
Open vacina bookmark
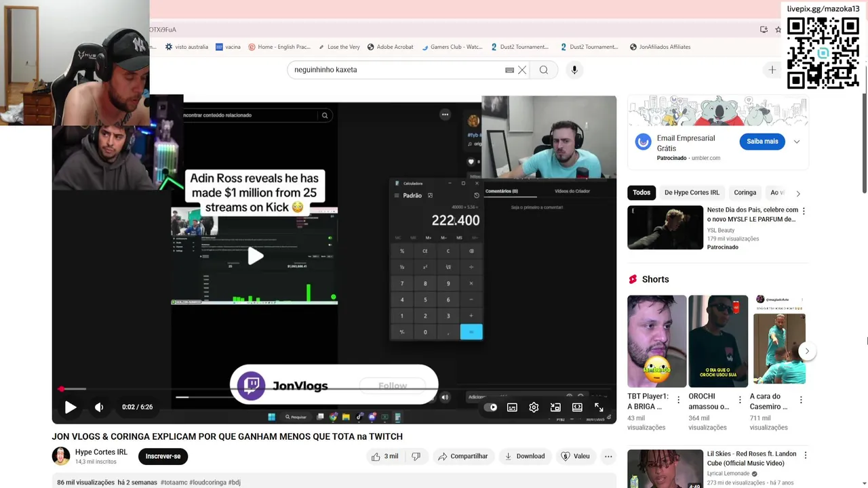(x=228, y=47)
